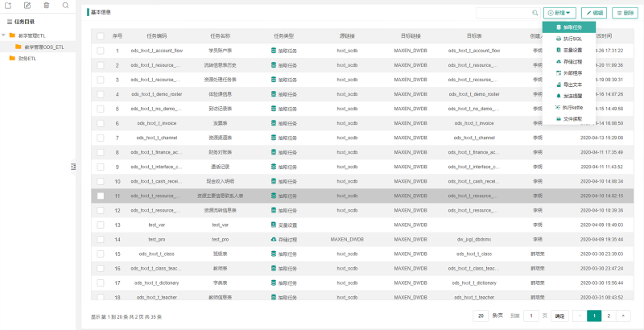Click task type icon in row 4 ods_hxxt_t_demo_roster
Viewport: 644px width, 330px height.
(274, 94)
